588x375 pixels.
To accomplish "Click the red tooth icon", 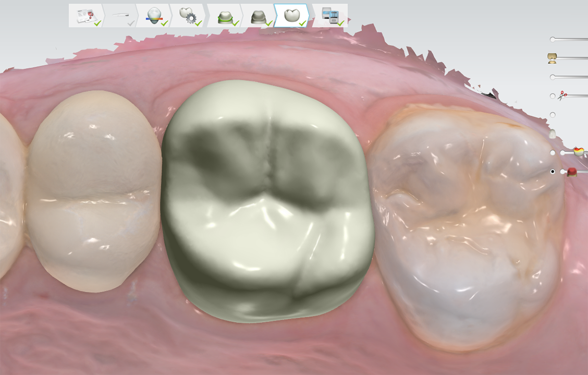I will pos(571,172).
